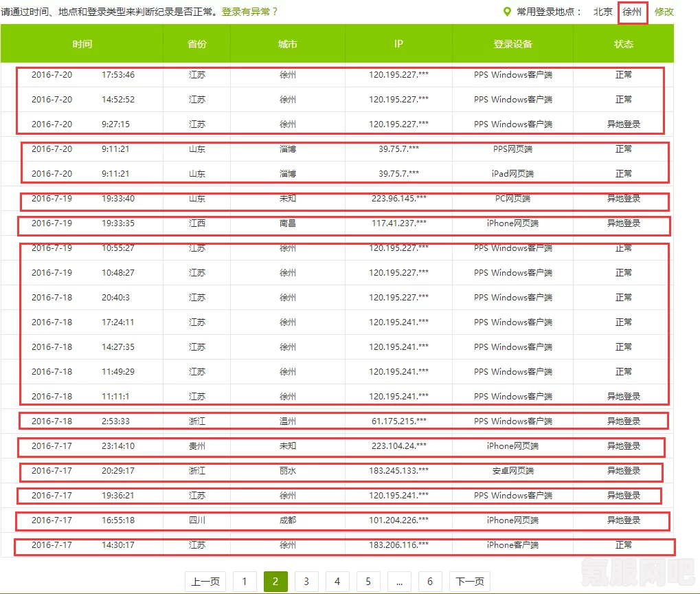Image resolution: width=700 pixels, height=594 pixels.
Task: Click 安卓网页端 device cell
Action: coord(513,471)
